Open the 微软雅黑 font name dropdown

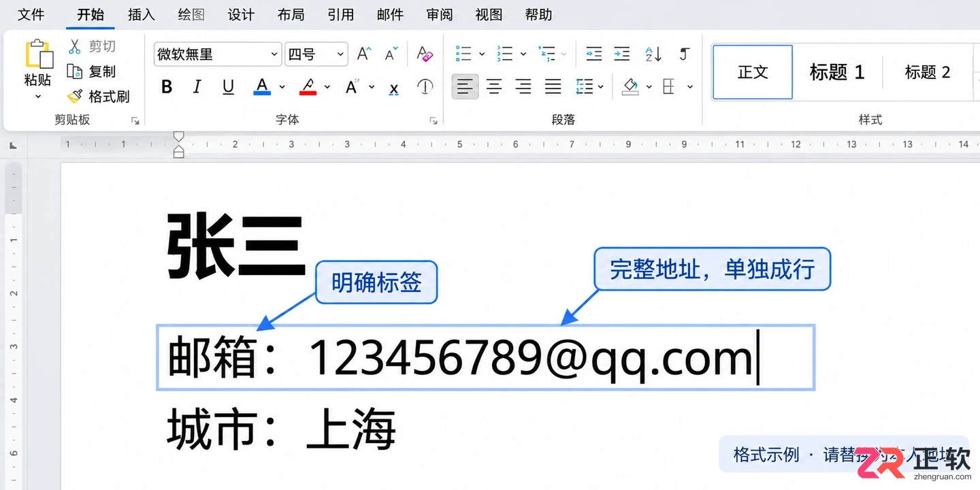(x=274, y=54)
